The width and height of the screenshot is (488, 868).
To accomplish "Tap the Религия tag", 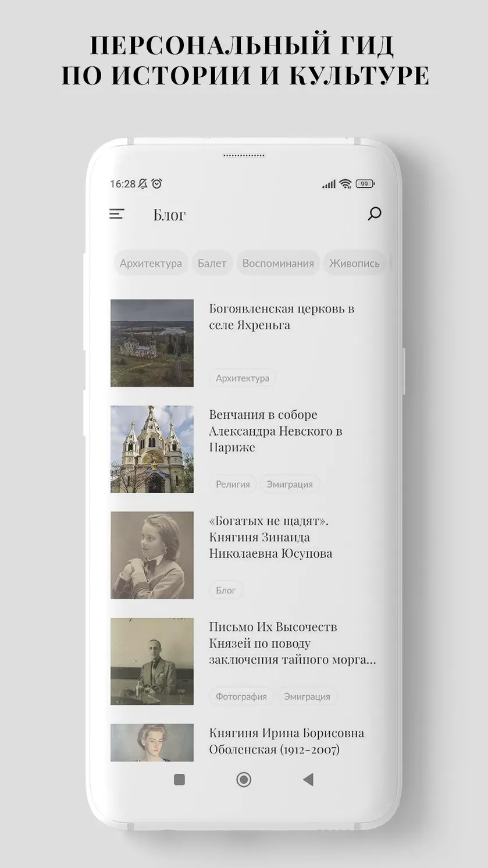I will [233, 484].
